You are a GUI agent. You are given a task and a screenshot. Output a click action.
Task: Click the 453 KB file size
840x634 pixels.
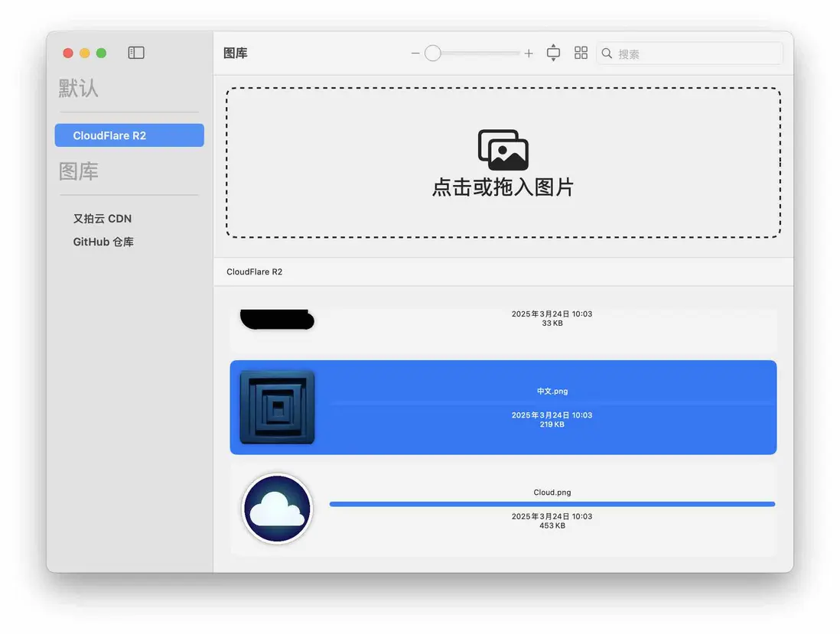552,526
